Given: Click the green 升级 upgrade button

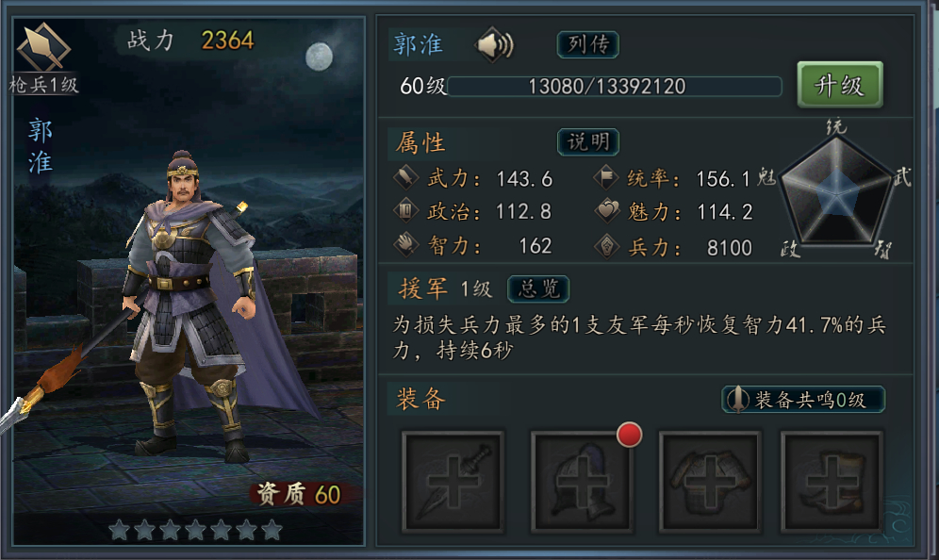Looking at the screenshot, I should pyautogui.click(x=840, y=85).
